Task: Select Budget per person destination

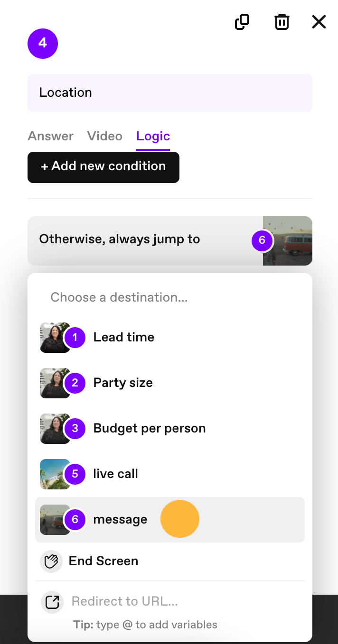Action: pyautogui.click(x=170, y=428)
